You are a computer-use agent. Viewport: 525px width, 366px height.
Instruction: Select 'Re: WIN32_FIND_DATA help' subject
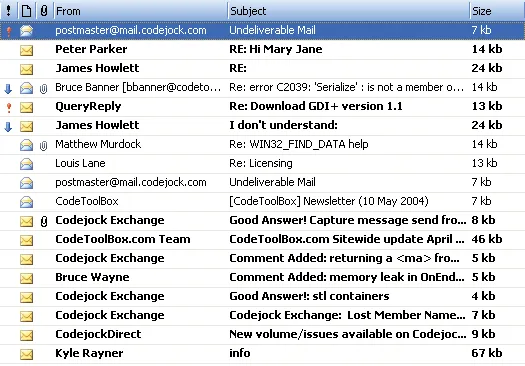pyautogui.click(x=299, y=144)
